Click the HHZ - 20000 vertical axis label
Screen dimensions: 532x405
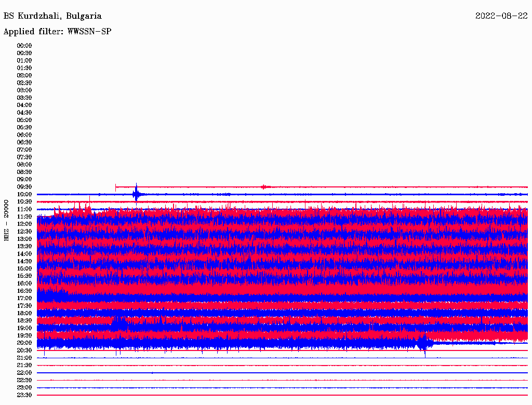click(x=7, y=220)
